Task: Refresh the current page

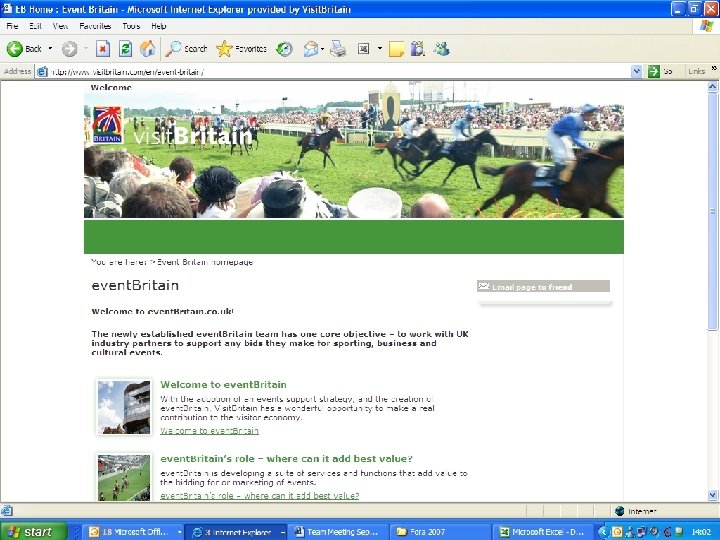Action: pyautogui.click(x=125, y=49)
